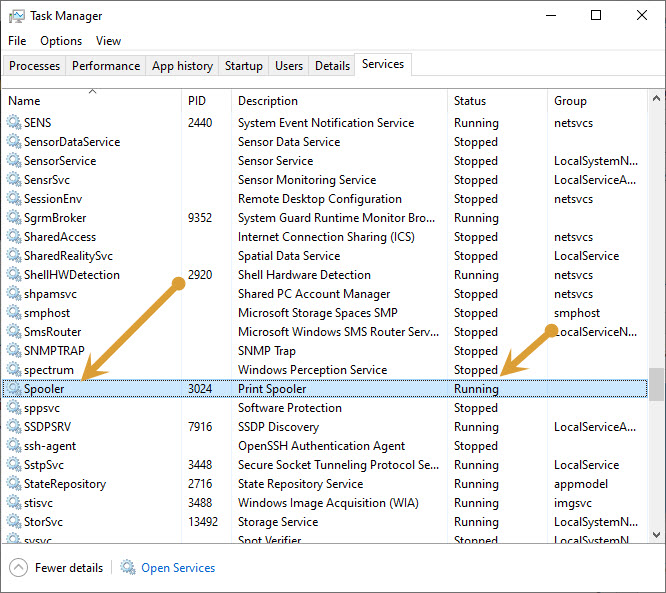Click the vertical scrollbar thumb
Screen dimensions: 666x593
click(656, 384)
